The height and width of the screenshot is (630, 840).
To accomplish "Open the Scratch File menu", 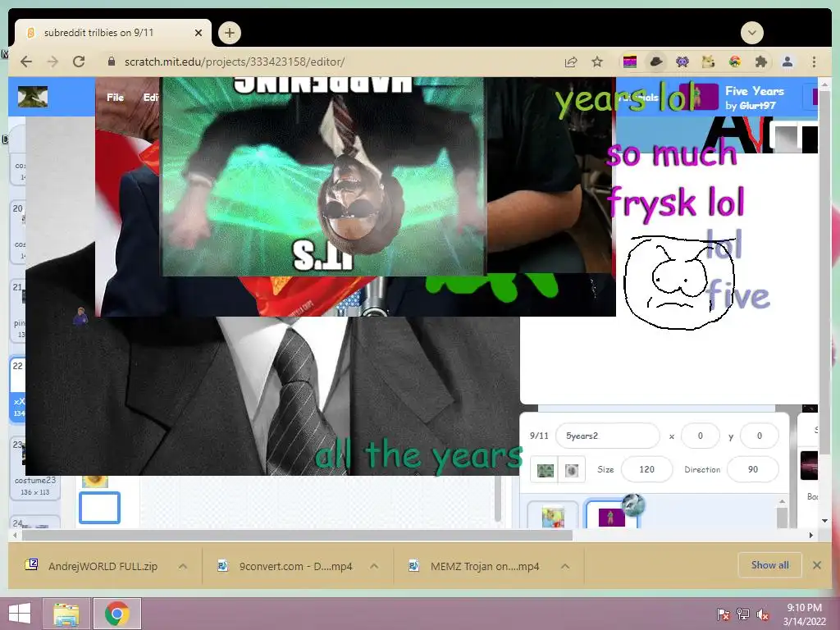I will 115,97.
